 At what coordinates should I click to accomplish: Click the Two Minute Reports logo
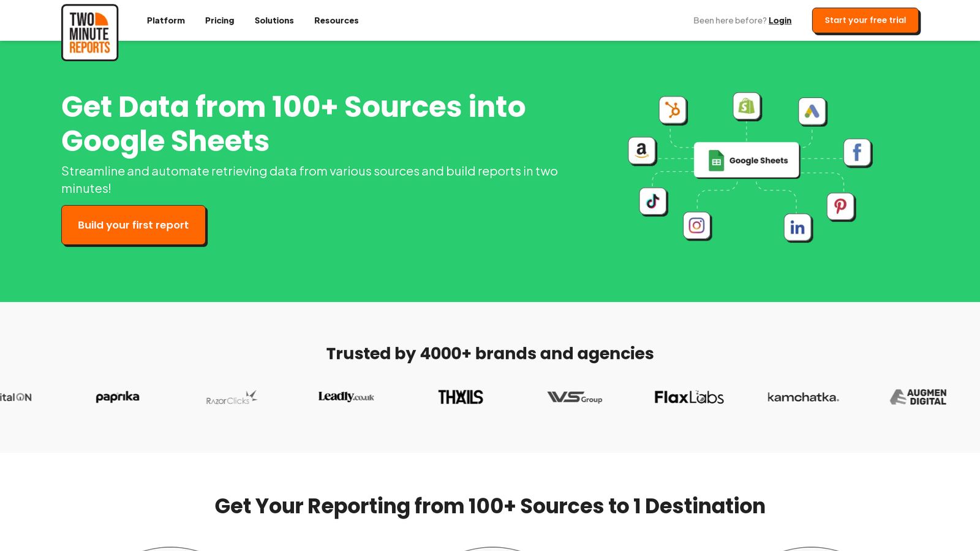pos(89,32)
